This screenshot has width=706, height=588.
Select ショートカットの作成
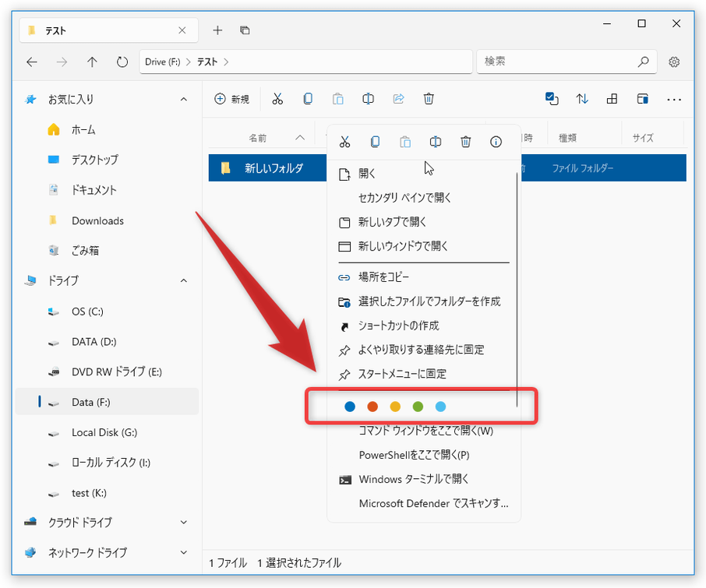pos(423,326)
